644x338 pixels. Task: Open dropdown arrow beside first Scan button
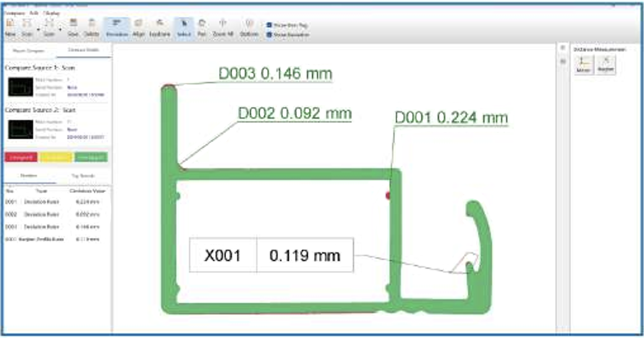point(38,30)
